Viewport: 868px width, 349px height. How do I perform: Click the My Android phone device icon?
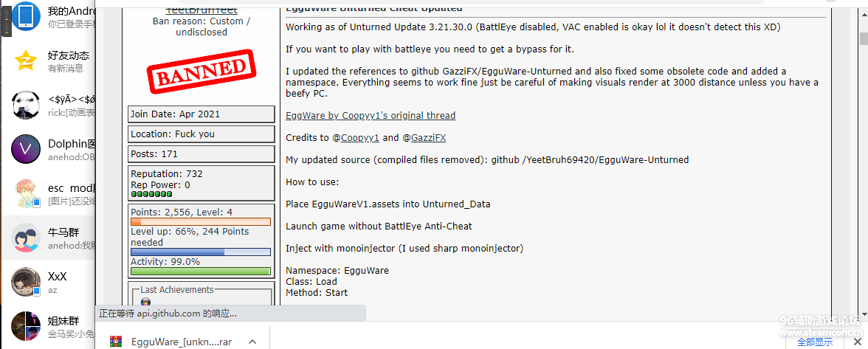pos(26,16)
